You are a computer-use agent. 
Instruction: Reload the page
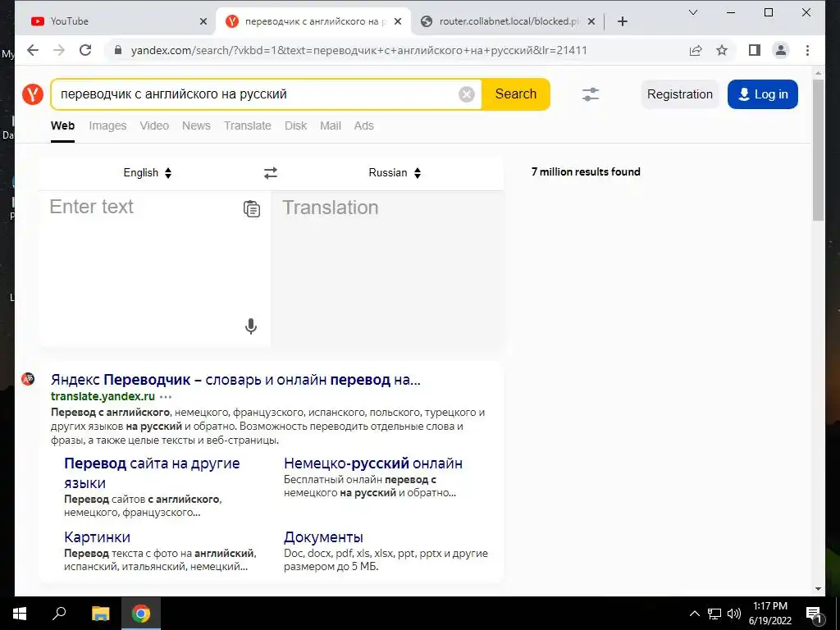click(x=85, y=50)
